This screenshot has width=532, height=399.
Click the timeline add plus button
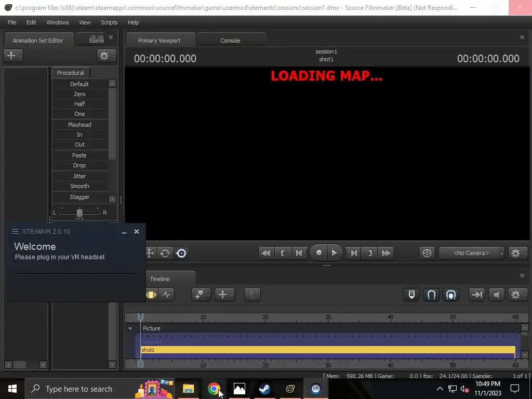coord(224,295)
